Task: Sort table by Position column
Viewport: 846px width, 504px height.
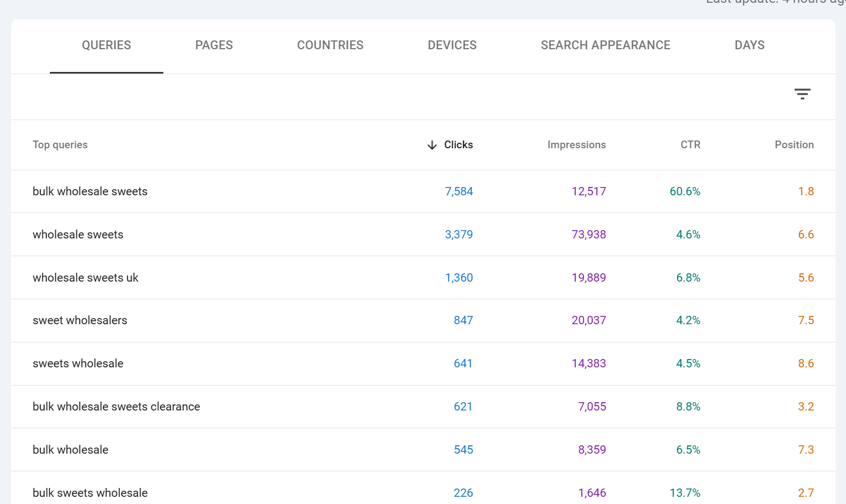Action: point(793,145)
